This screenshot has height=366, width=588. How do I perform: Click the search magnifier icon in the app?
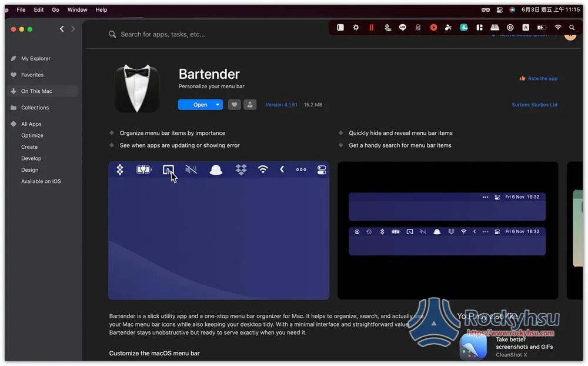pyautogui.click(x=112, y=35)
